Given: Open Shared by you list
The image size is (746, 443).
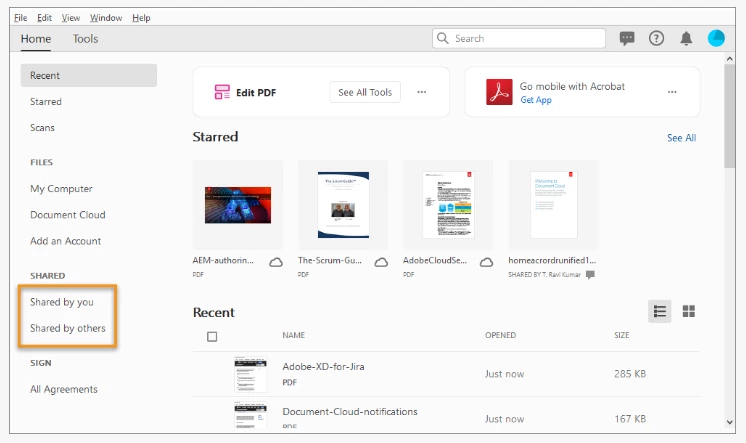Looking at the screenshot, I should 62,302.
